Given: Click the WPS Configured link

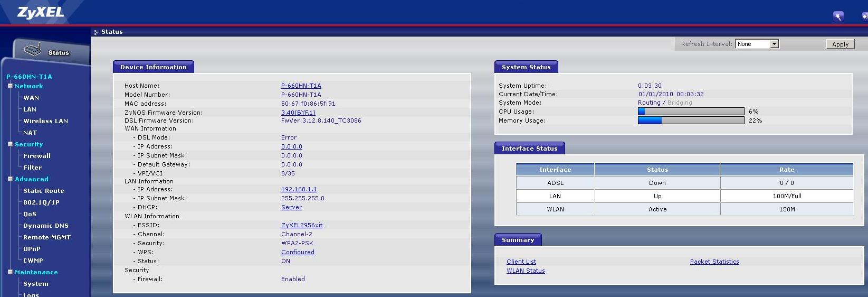Looking at the screenshot, I should point(298,252).
